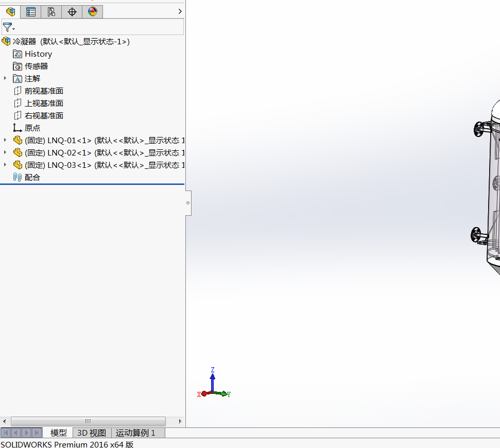
Task: Go to the next bottom tab
Action: pos(26,433)
